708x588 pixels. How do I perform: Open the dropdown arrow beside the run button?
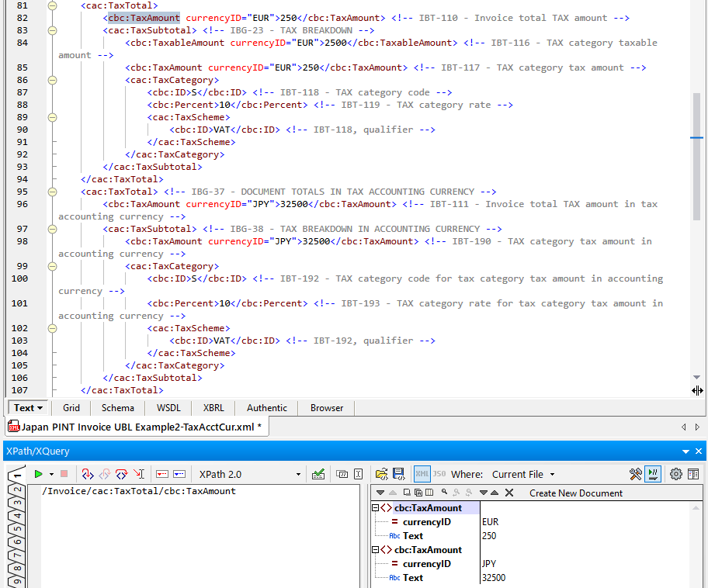(51, 474)
